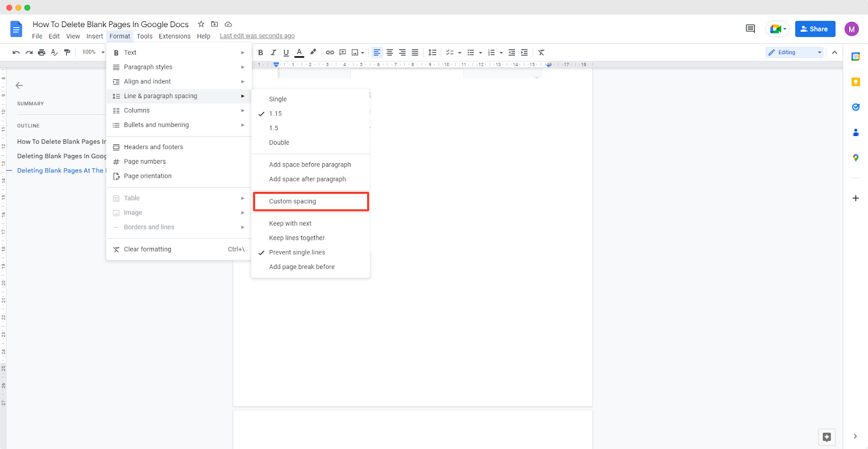Toggle Underline formatting
The height and width of the screenshot is (449, 868).
286,53
